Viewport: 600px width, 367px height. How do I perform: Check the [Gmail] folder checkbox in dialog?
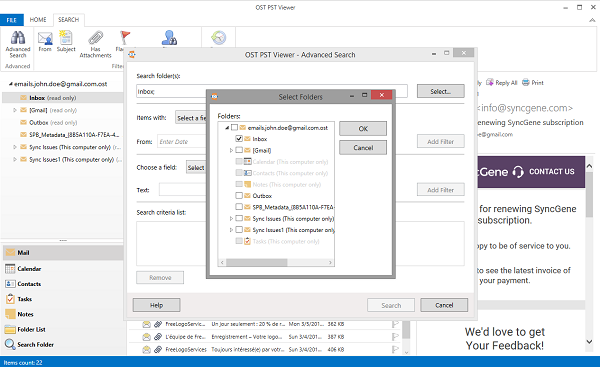[239, 150]
